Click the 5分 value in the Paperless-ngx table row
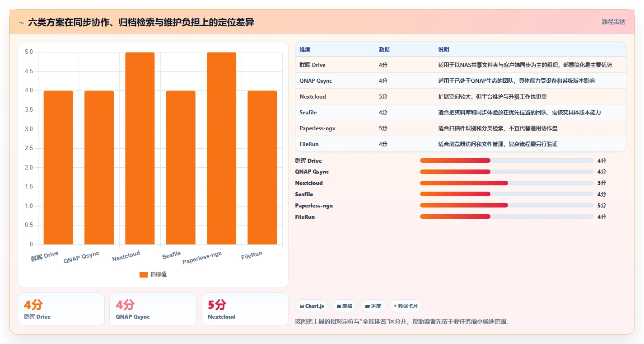The image size is (644, 344). [x=383, y=128]
